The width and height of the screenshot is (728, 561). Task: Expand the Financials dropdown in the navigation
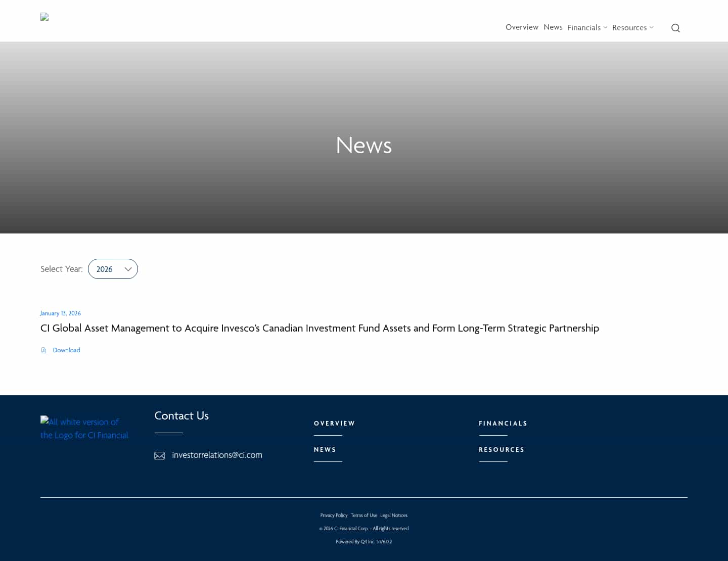pos(587,27)
